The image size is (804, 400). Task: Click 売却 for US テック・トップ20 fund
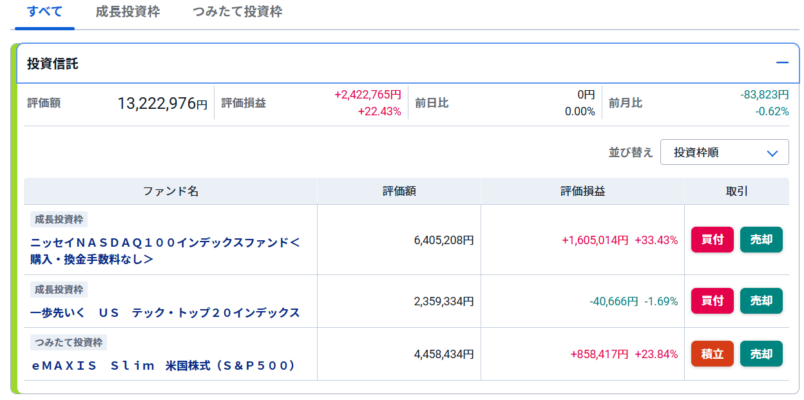click(761, 301)
